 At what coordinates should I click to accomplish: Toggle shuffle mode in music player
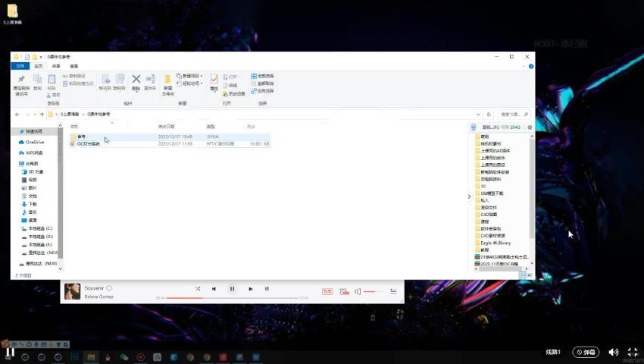tap(198, 289)
